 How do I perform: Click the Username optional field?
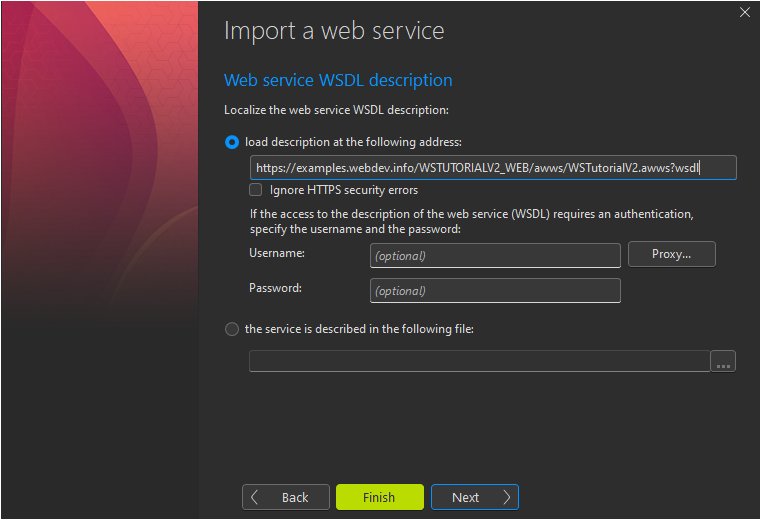tap(495, 256)
